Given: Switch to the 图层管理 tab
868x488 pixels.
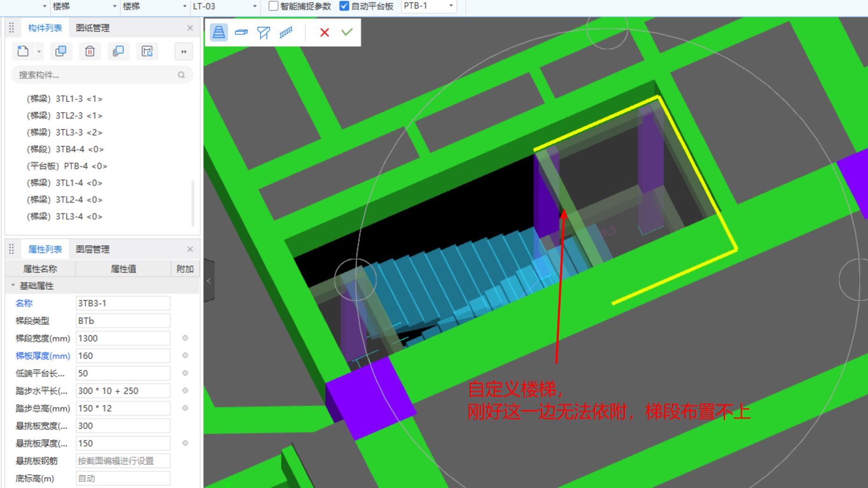Looking at the screenshot, I should pyautogui.click(x=92, y=249).
